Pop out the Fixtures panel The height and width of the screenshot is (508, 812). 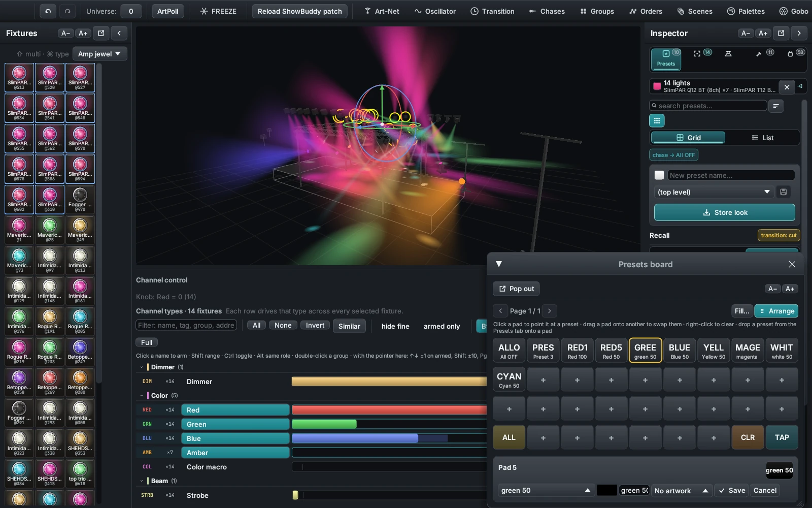pyautogui.click(x=101, y=33)
